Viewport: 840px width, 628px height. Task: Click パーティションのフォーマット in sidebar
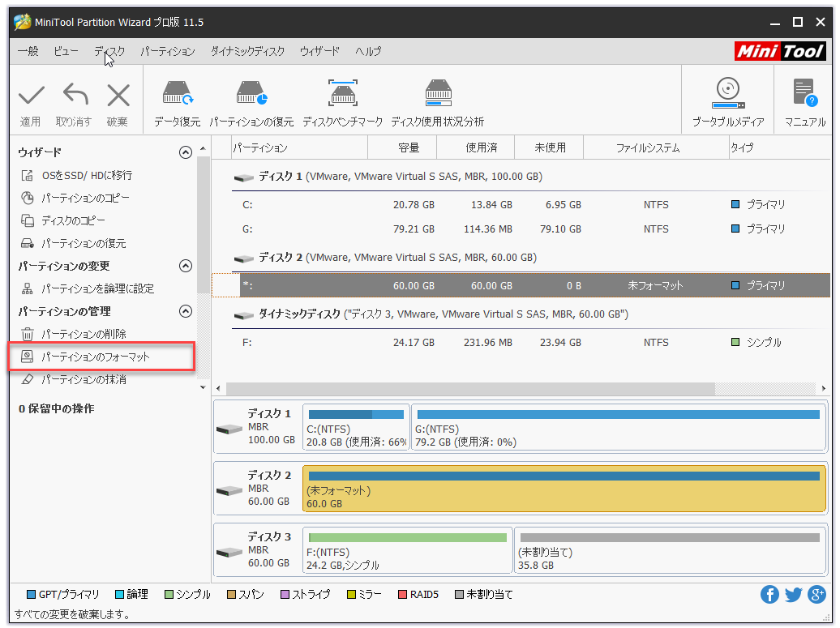tap(96, 357)
